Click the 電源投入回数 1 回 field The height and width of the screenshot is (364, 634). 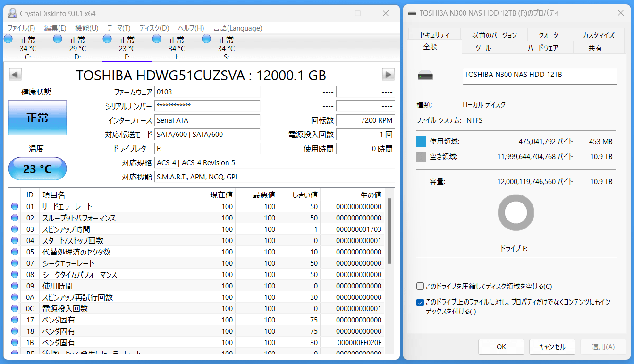[x=365, y=135]
